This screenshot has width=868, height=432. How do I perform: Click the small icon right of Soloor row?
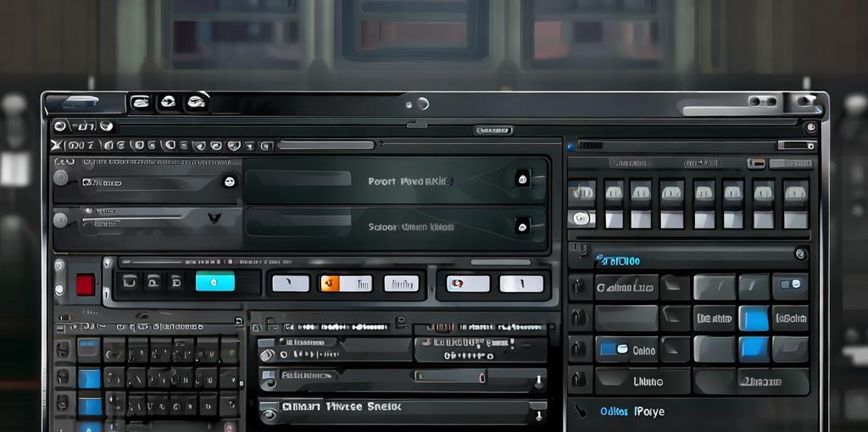coord(522,225)
